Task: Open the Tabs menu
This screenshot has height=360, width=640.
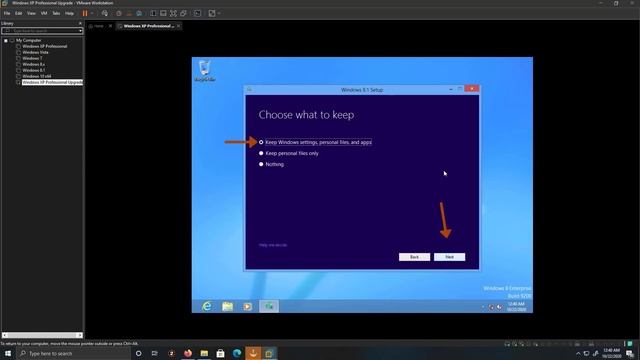Action: click(56, 13)
